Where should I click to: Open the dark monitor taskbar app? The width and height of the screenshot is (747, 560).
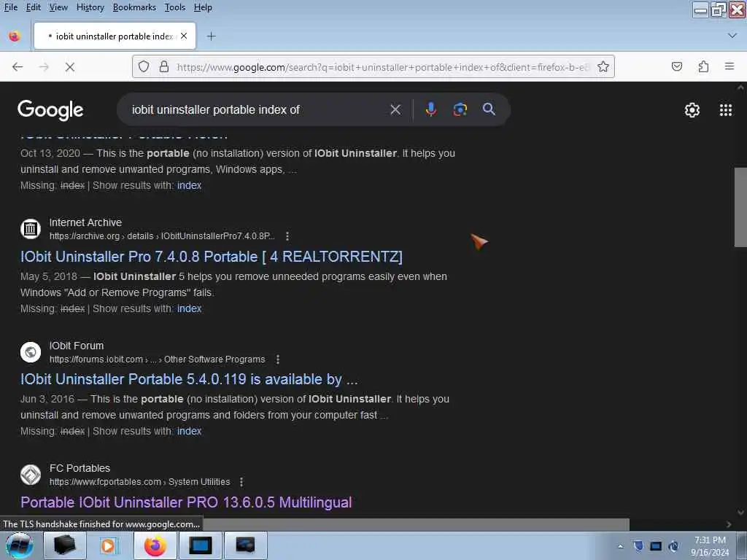click(x=245, y=545)
